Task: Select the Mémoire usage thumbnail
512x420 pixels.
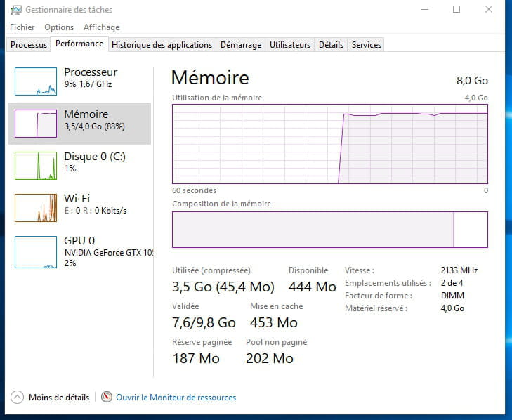Action: 36,124
